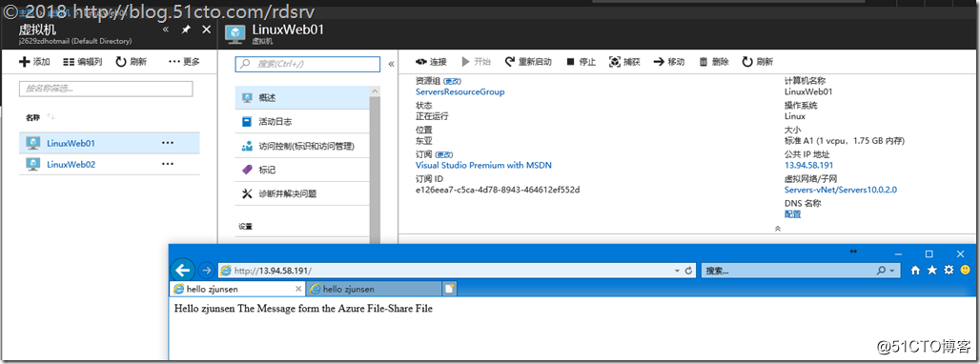Click 更改 link next to 订阅
The image size is (980, 364).
pos(444,154)
